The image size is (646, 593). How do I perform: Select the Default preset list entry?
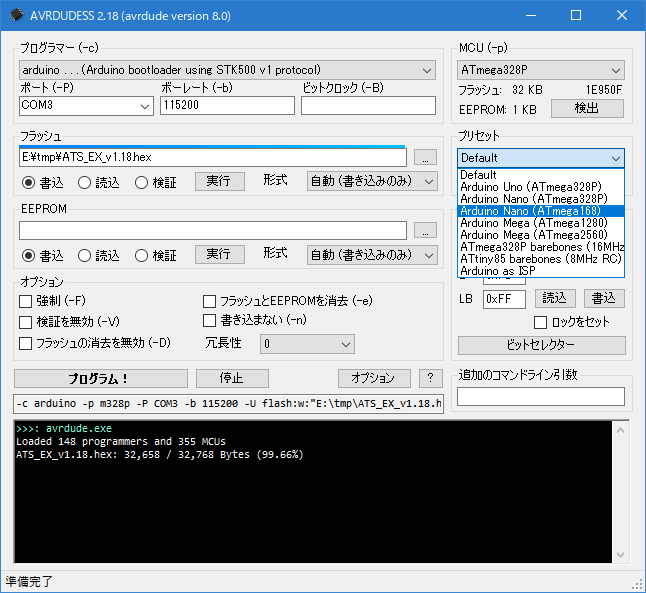[x=541, y=175]
